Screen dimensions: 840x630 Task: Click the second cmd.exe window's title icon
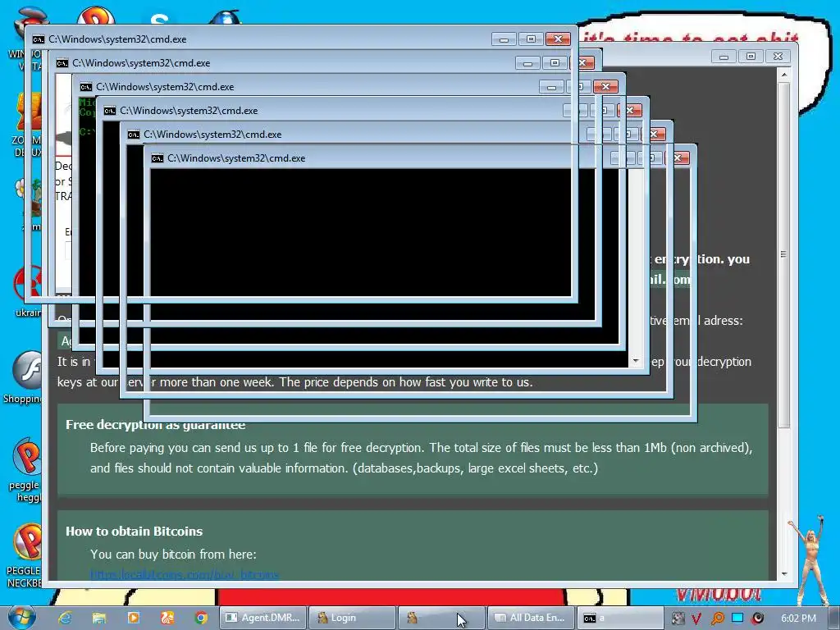(x=62, y=63)
